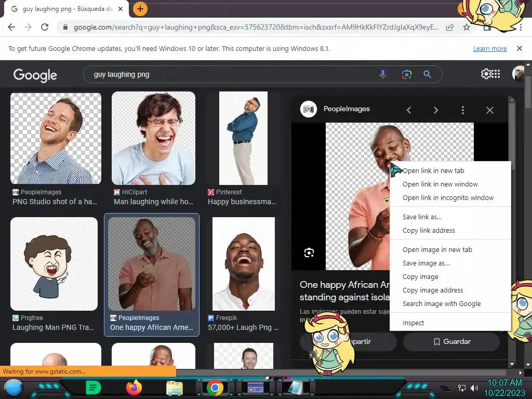Open File Explorer from the taskbar
Viewport: 532px width, 399px height.
tap(175, 388)
